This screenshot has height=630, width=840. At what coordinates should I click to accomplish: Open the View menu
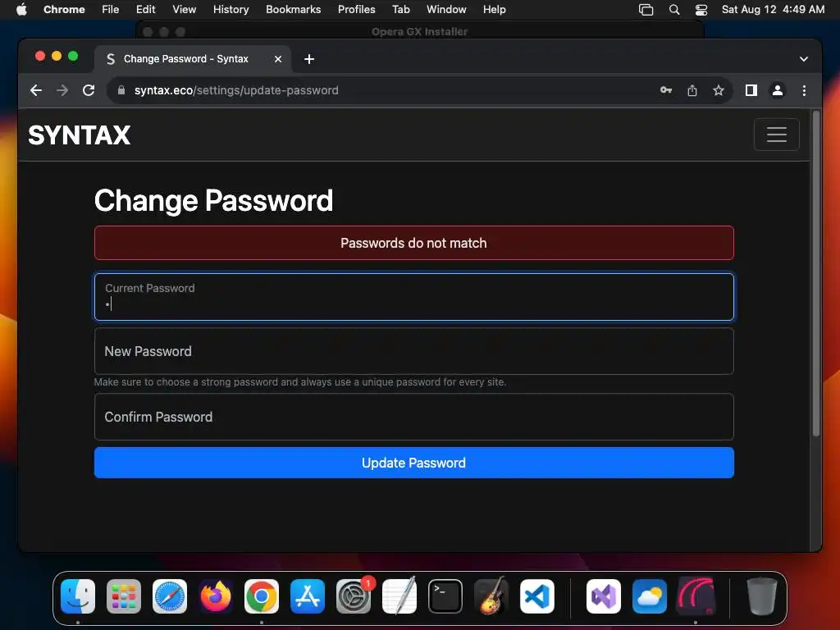click(x=184, y=10)
